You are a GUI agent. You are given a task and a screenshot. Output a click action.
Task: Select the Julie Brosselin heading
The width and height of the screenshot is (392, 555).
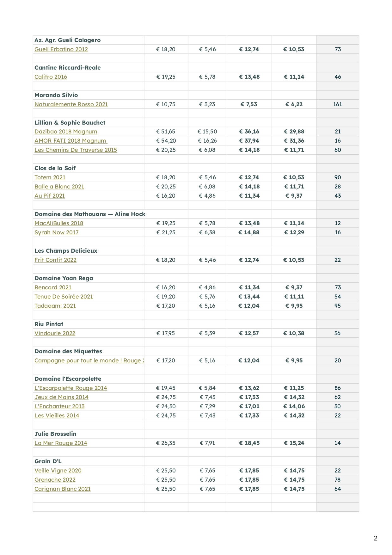pyautogui.click(x=55, y=434)
